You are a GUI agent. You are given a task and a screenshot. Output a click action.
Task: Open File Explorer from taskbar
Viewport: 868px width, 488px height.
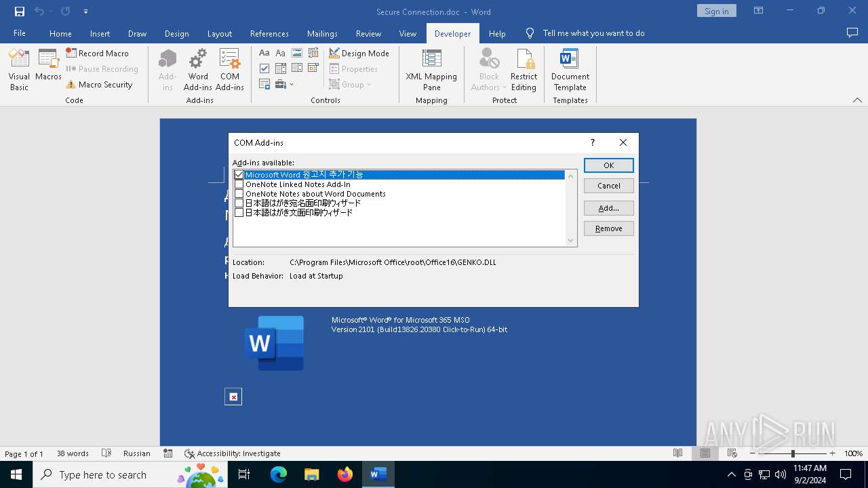pos(312,474)
